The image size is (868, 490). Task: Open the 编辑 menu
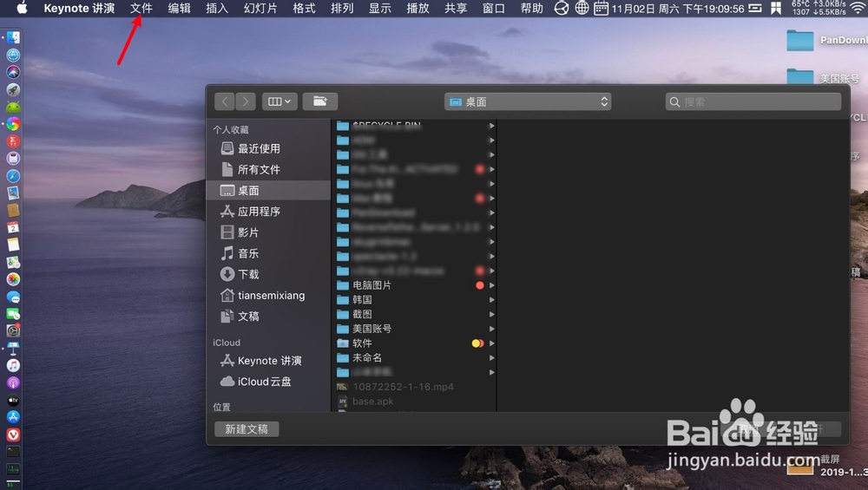tap(179, 9)
